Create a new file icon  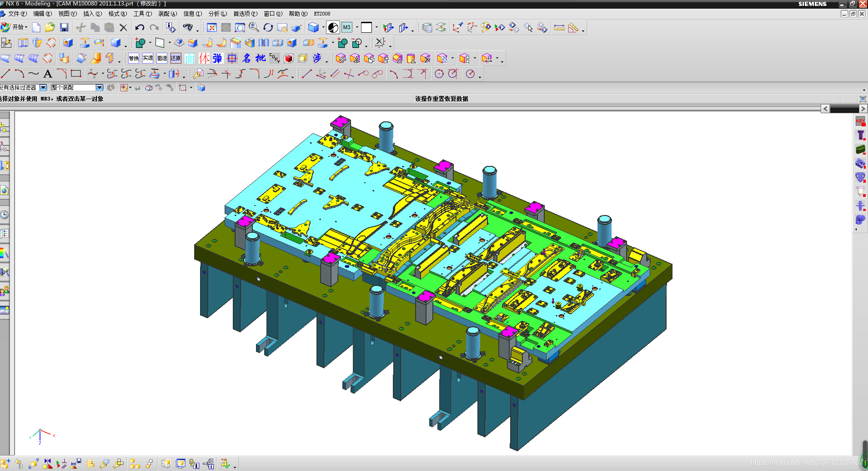click(36, 27)
